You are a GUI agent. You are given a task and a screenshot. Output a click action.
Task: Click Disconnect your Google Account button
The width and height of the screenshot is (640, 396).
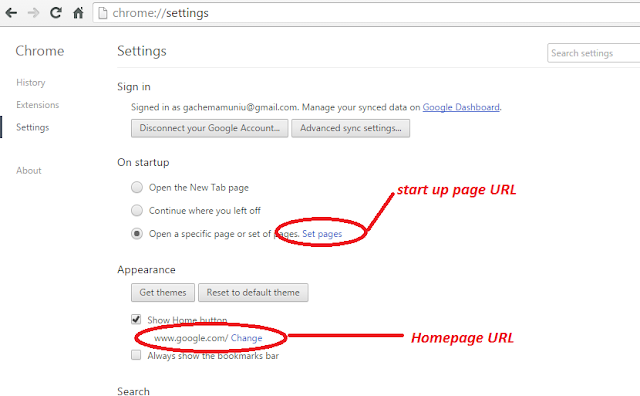click(x=209, y=128)
